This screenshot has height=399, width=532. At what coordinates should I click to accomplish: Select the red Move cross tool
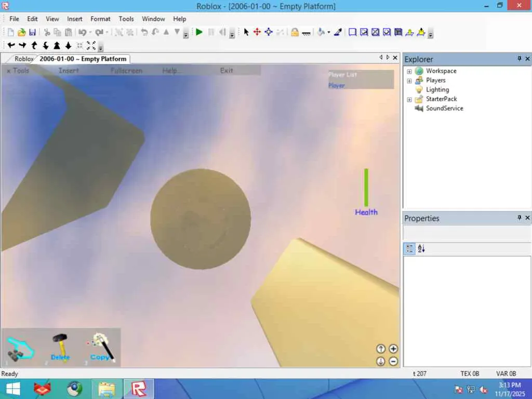click(257, 32)
